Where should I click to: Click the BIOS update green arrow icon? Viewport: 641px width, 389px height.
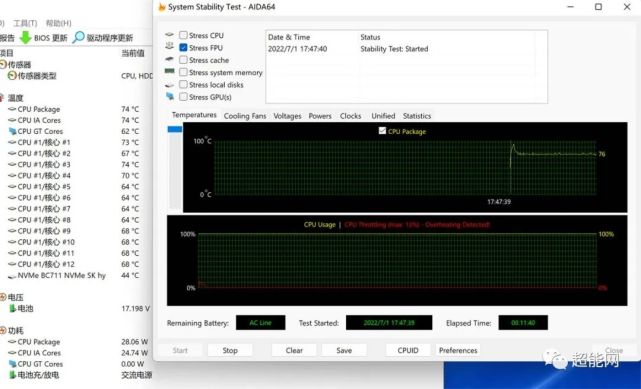25,38
